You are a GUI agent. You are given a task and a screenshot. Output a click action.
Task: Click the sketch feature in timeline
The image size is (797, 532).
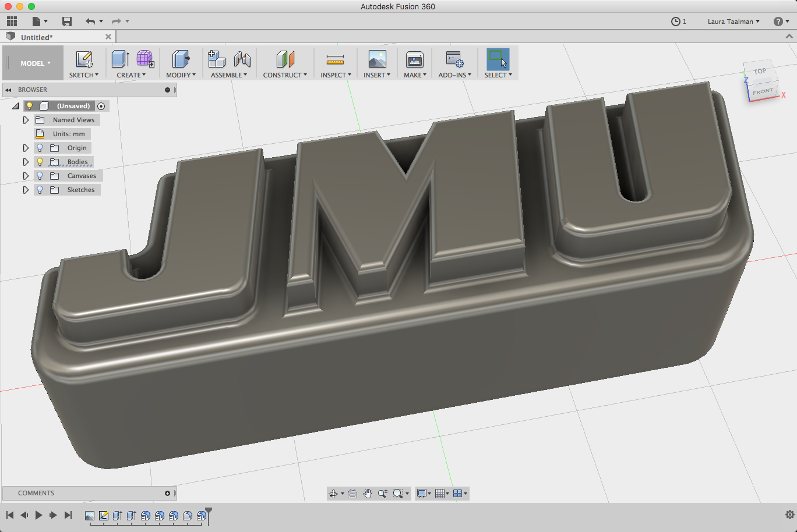pyautogui.click(x=104, y=516)
